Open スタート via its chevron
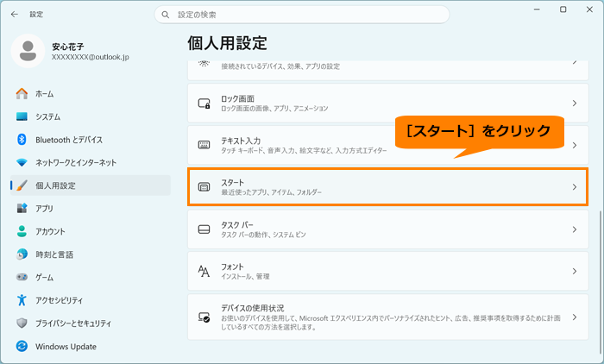Image resolution: width=604 pixels, height=364 pixels. click(575, 187)
